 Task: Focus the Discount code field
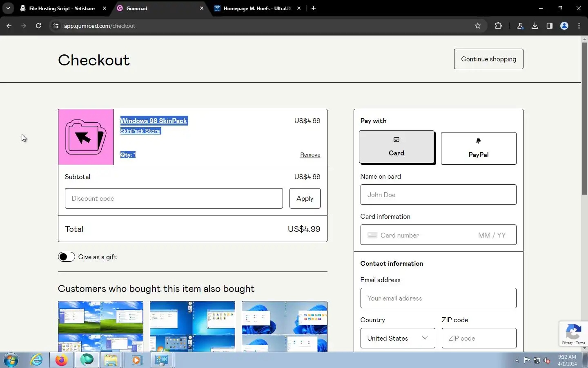tap(174, 198)
